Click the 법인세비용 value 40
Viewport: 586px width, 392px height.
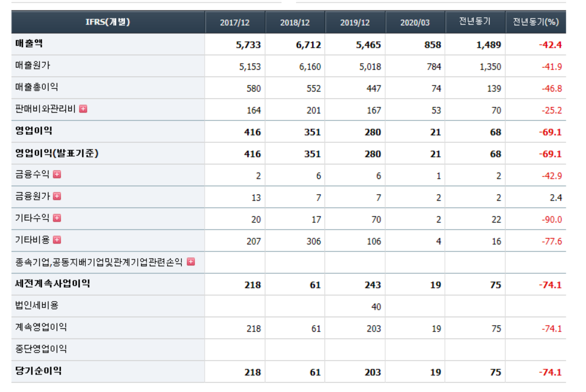376,307
